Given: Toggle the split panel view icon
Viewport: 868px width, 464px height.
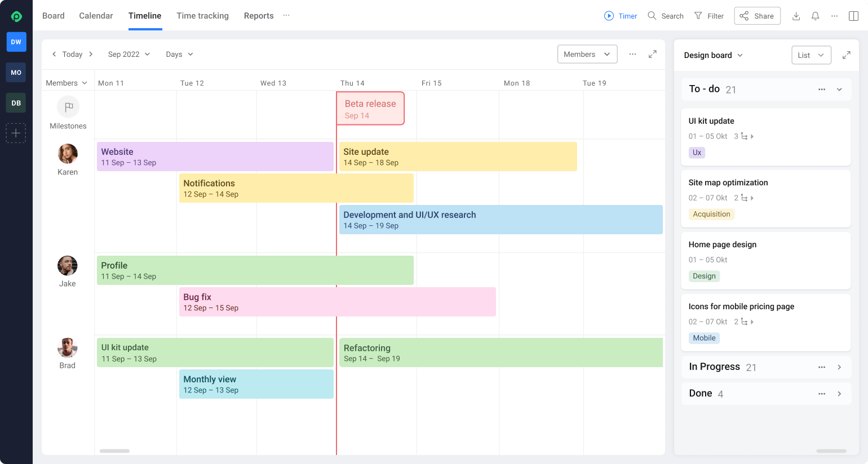Looking at the screenshot, I should (x=853, y=16).
